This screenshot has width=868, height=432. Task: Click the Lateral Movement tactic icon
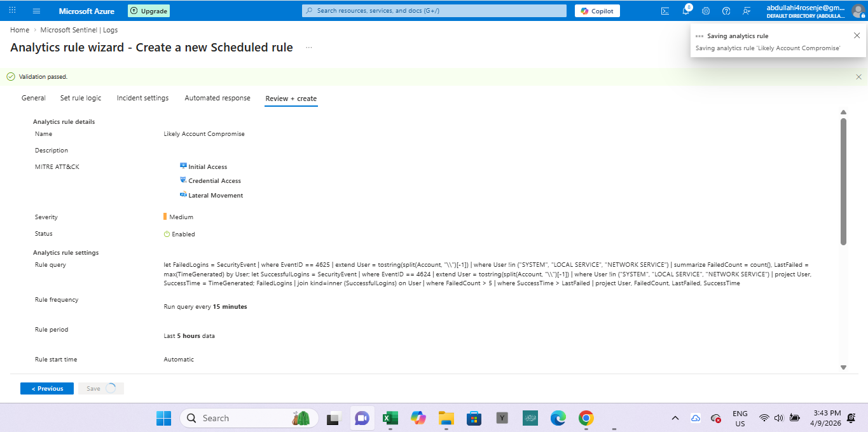(x=183, y=195)
